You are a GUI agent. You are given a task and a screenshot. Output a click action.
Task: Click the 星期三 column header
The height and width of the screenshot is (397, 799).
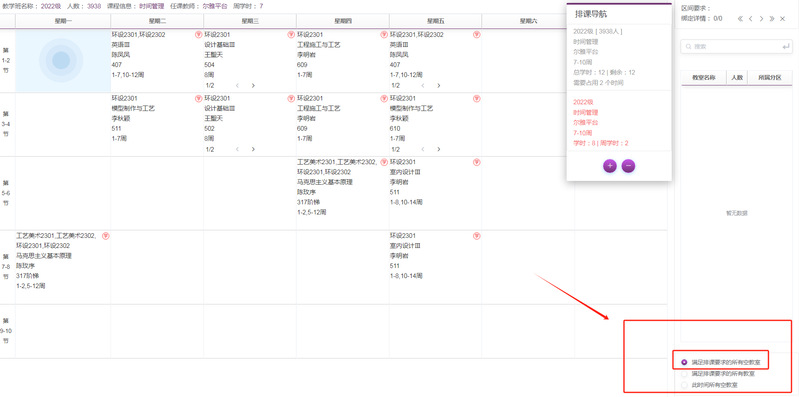click(250, 21)
